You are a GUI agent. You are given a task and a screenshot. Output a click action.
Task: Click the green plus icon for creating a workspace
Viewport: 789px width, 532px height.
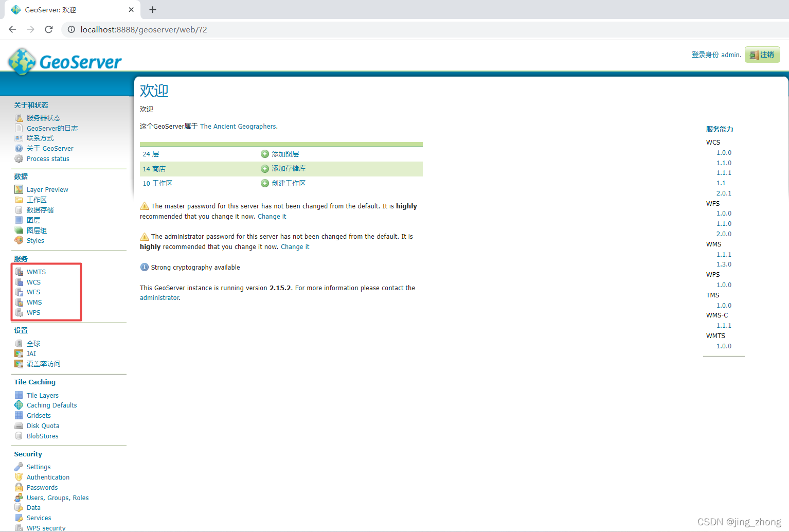pos(265,183)
